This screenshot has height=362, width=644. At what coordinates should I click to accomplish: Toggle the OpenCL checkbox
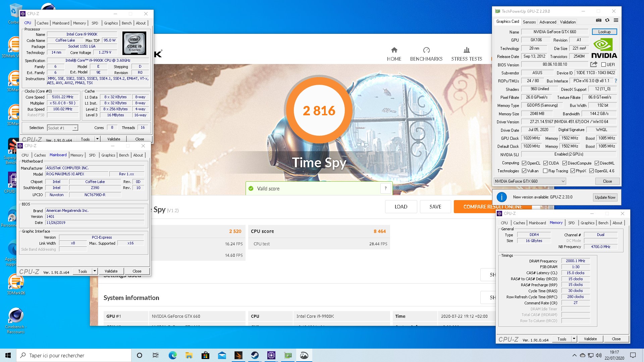(x=524, y=163)
